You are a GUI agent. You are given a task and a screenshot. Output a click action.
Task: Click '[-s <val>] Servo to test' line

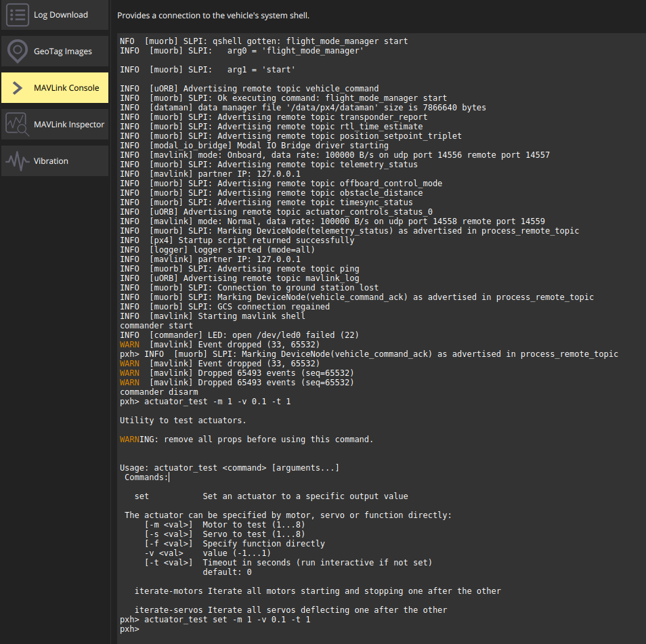click(x=225, y=534)
